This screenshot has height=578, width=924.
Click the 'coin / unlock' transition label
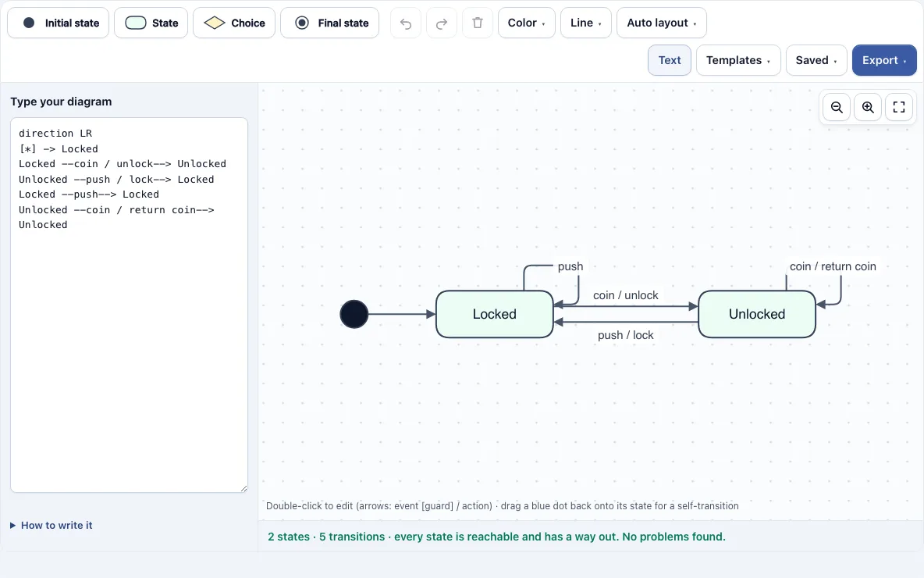625,295
